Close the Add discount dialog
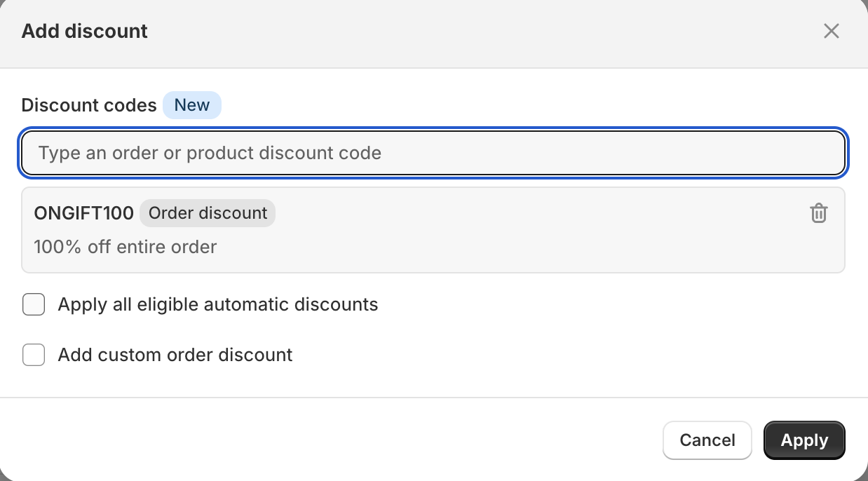Screen dimensions: 868x481 point(831,31)
